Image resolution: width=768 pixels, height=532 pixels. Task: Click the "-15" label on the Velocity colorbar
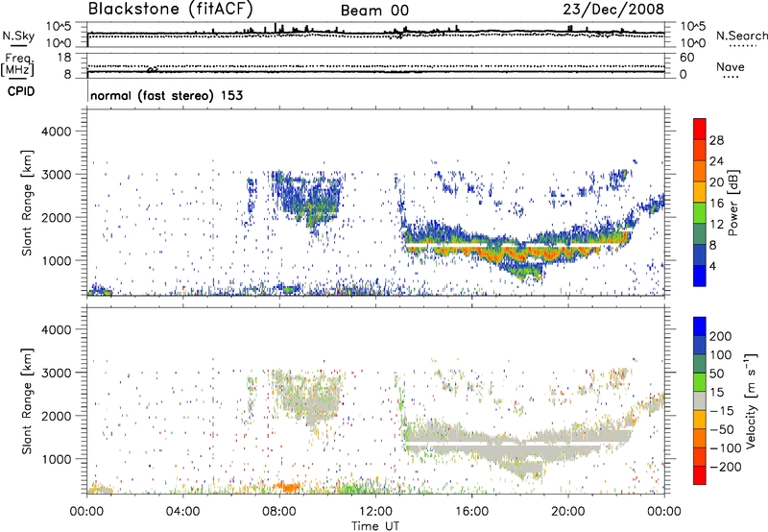pos(722,411)
